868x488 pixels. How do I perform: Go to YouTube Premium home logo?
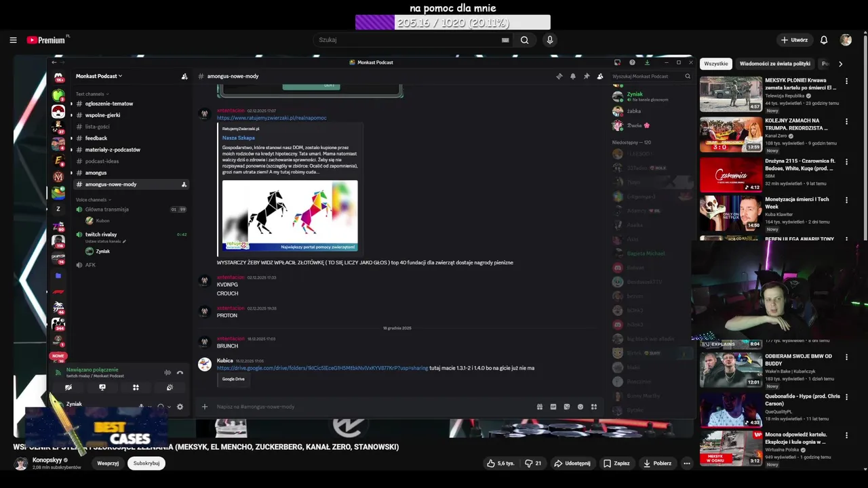pyautogui.click(x=46, y=40)
